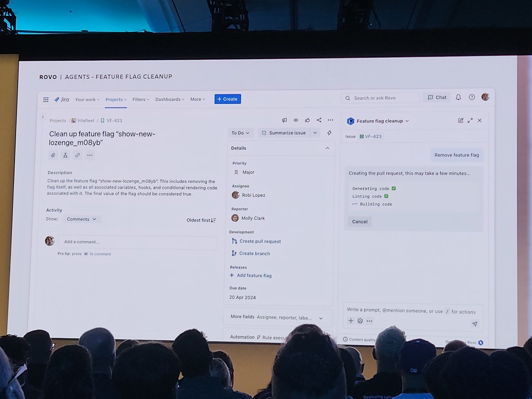532x399 pixels.
Task: Toggle watching with the eye icon
Action: click(296, 120)
